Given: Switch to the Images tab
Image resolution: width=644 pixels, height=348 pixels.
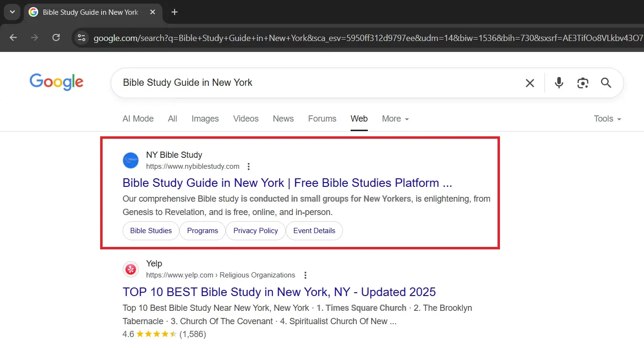Looking at the screenshot, I should [205, 119].
